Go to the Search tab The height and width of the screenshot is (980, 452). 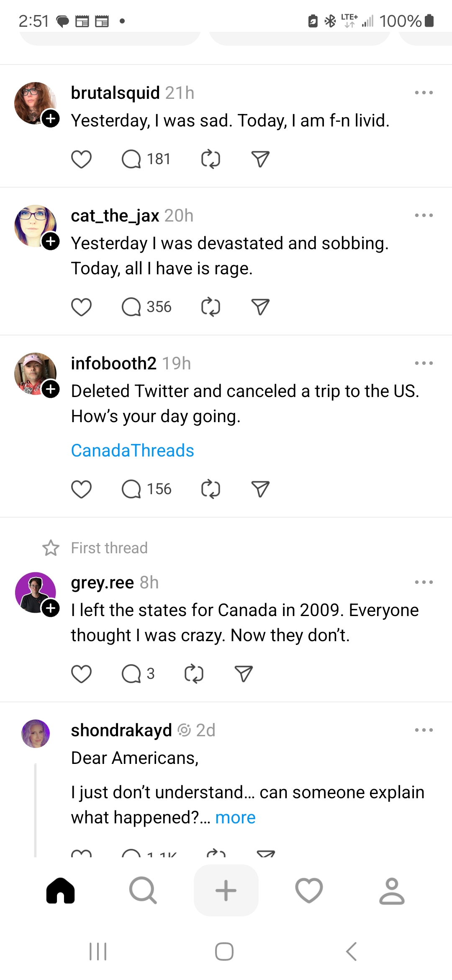pos(143,890)
